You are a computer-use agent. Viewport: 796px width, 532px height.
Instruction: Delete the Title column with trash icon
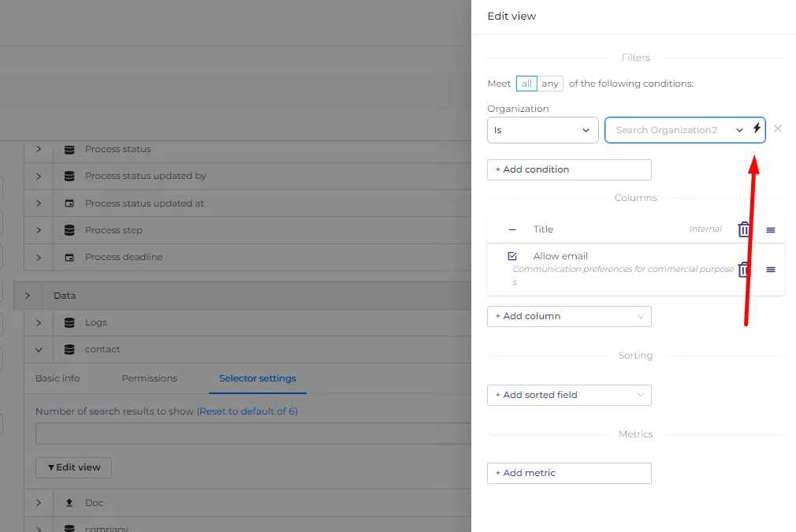click(x=744, y=229)
